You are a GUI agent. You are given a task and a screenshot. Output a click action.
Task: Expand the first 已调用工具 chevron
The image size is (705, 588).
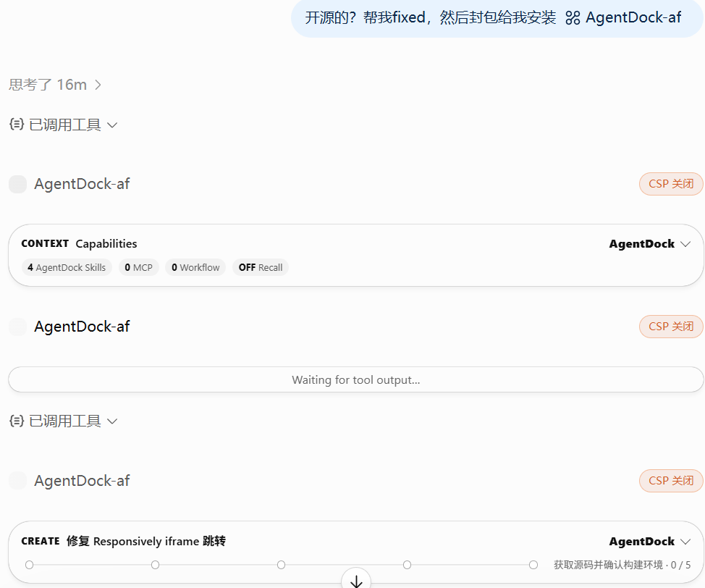[x=112, y=125]
